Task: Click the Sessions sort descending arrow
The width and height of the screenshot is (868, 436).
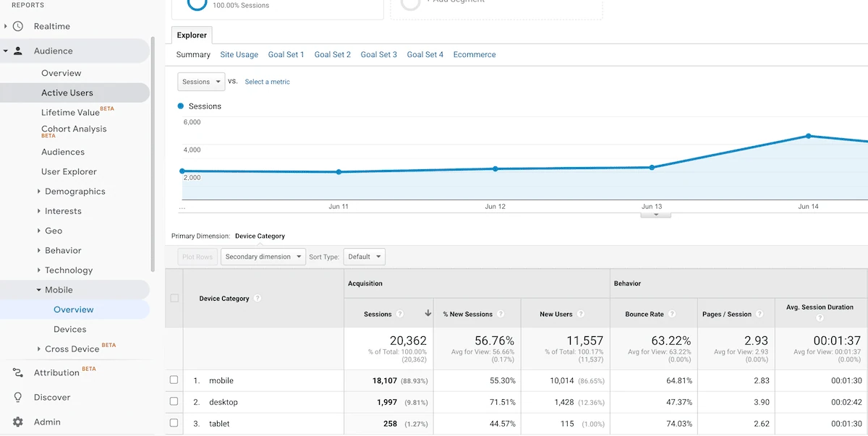Action: coord(427,314)
